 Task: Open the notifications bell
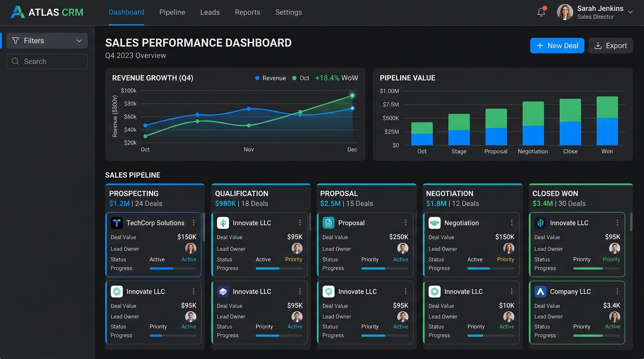coord(542,12)
